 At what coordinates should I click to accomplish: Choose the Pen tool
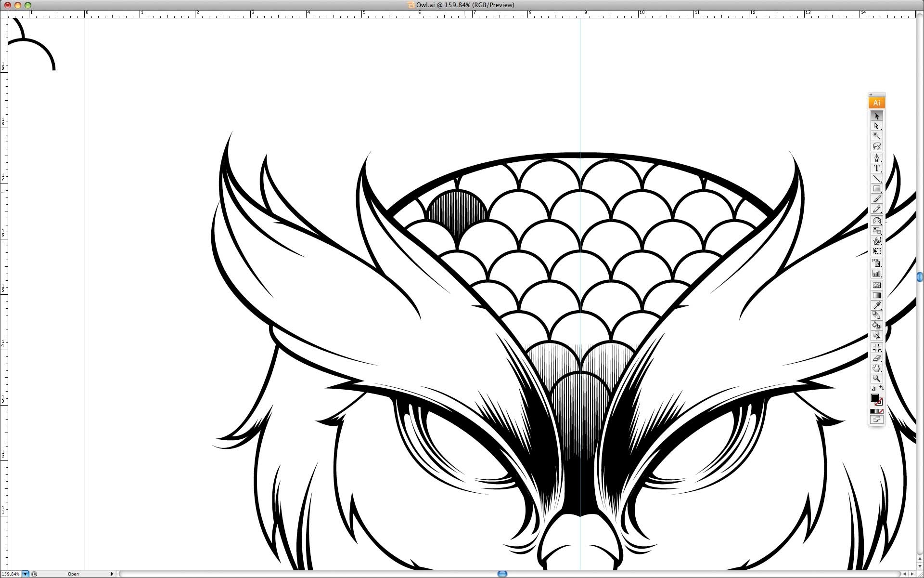pos(877,158)
